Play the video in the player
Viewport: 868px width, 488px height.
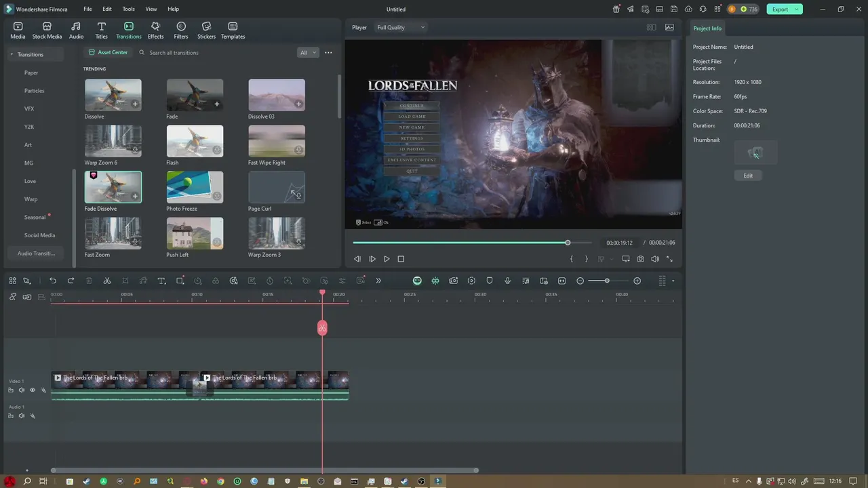[x=387, y=259]
